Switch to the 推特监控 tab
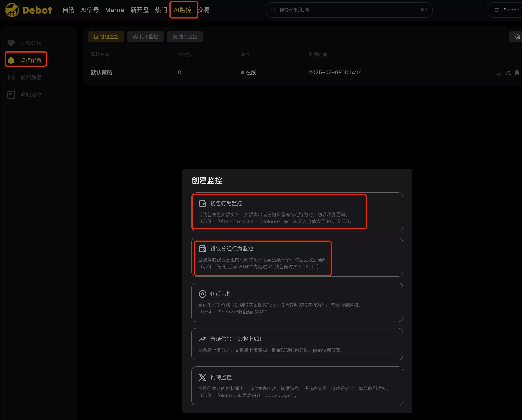Image resolution: width=522 pixels, height=420 pixels. (185, 37)
